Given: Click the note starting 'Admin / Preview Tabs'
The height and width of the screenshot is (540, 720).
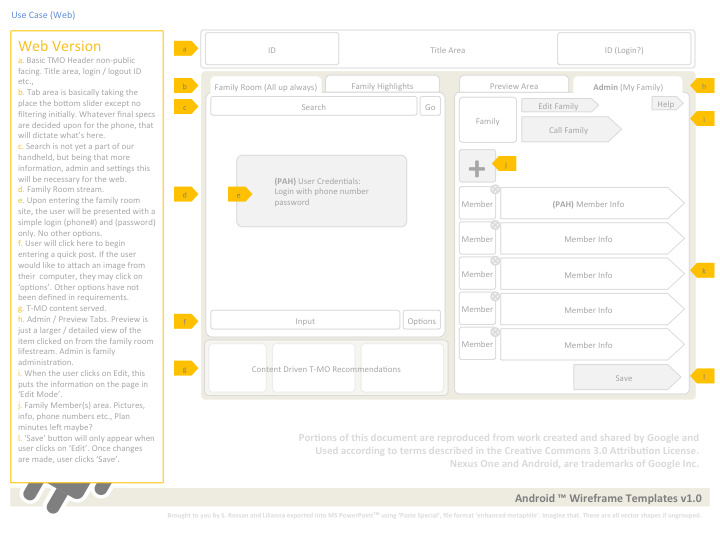Looking at the screenshot, I should point(86,341).
